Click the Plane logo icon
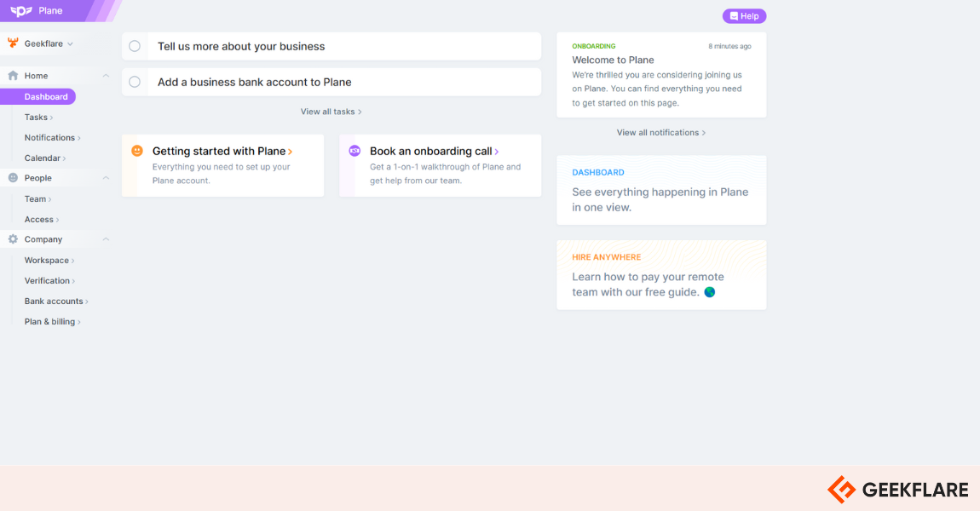Viewport: 980px width, 511px height. [x=21, y=10]
